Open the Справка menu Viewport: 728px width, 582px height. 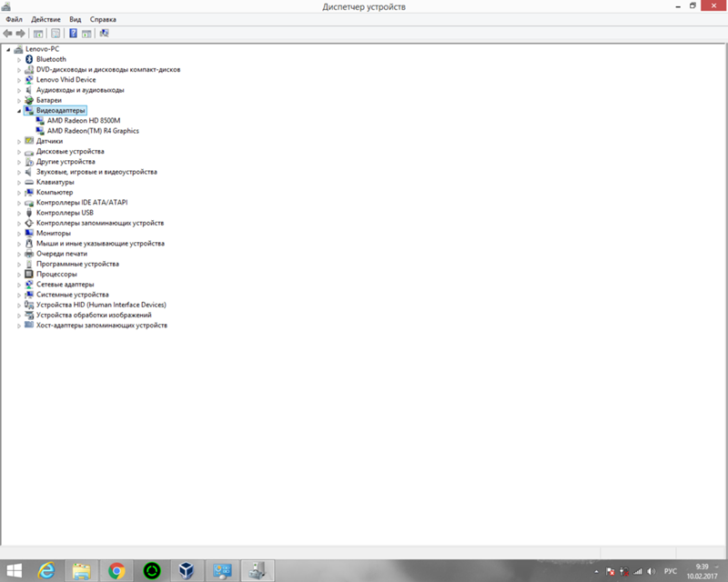104,18
